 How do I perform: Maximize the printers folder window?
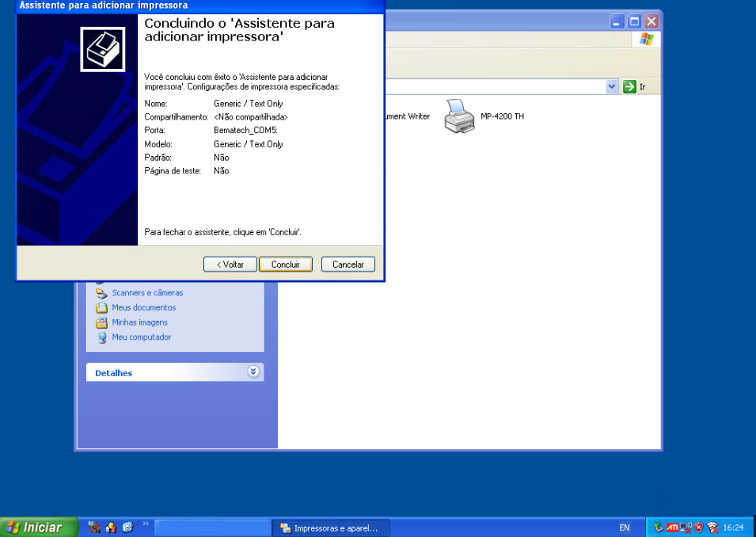pyautogui.click(x=634, y=21)
